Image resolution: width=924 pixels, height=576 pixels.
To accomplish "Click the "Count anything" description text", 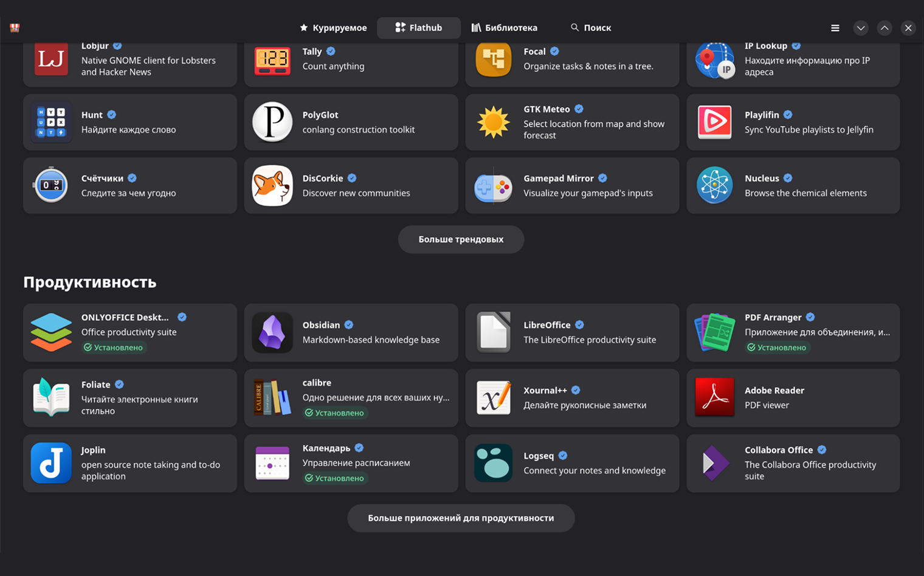I will 334,66.
